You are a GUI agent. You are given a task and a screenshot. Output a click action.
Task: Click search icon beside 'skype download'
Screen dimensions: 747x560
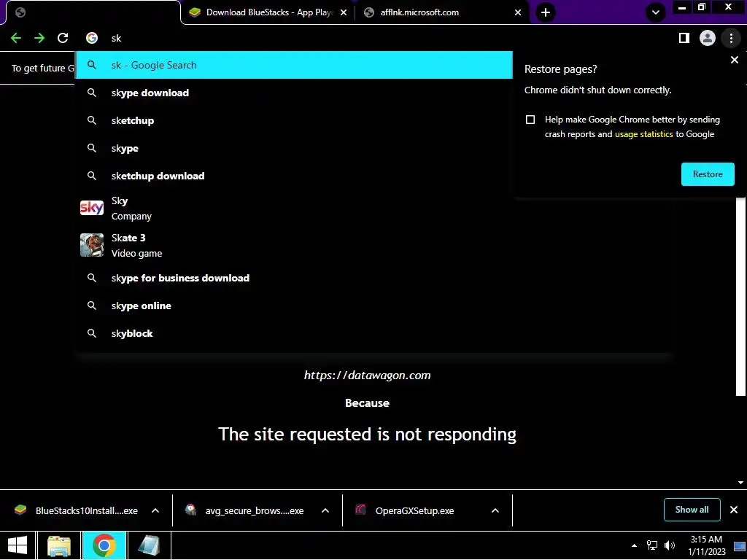coord(92,93)
